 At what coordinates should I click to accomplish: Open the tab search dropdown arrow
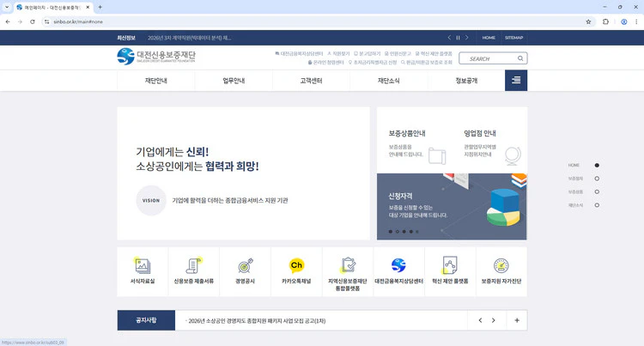coord(7,7)
